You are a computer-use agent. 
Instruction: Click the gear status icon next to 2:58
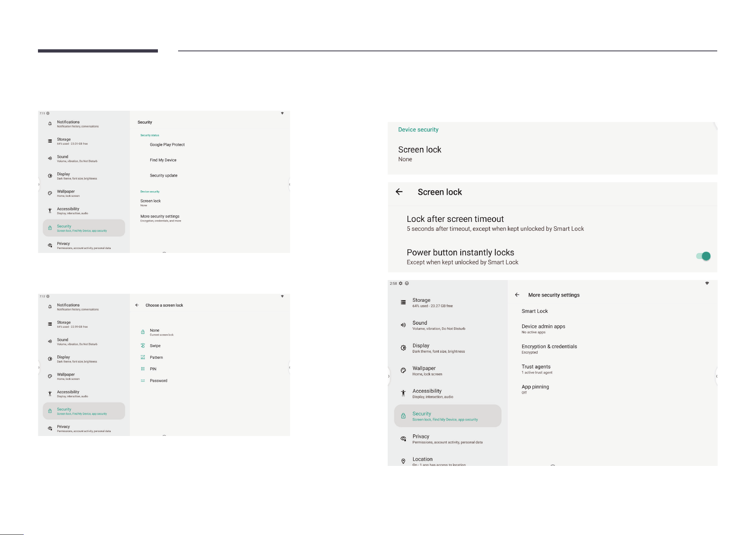(x=401, y=283)
